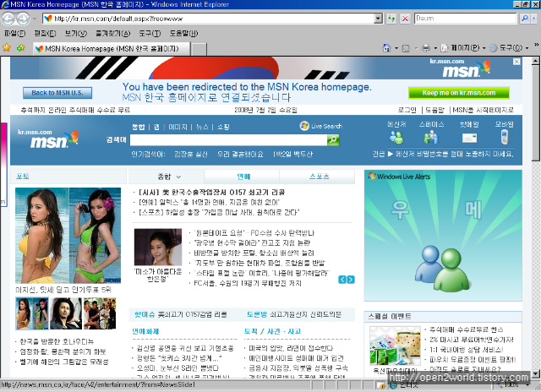
Task: Click the previous news slide arrow
Action: [x=342, y=280]
